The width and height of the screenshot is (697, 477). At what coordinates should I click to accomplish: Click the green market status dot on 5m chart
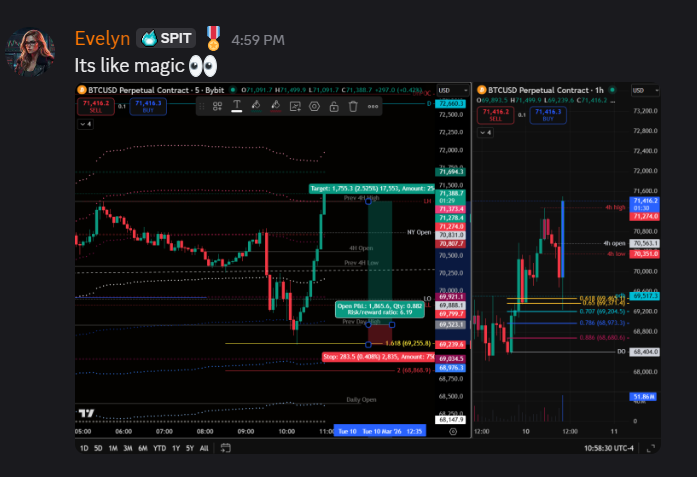(232, 90)
